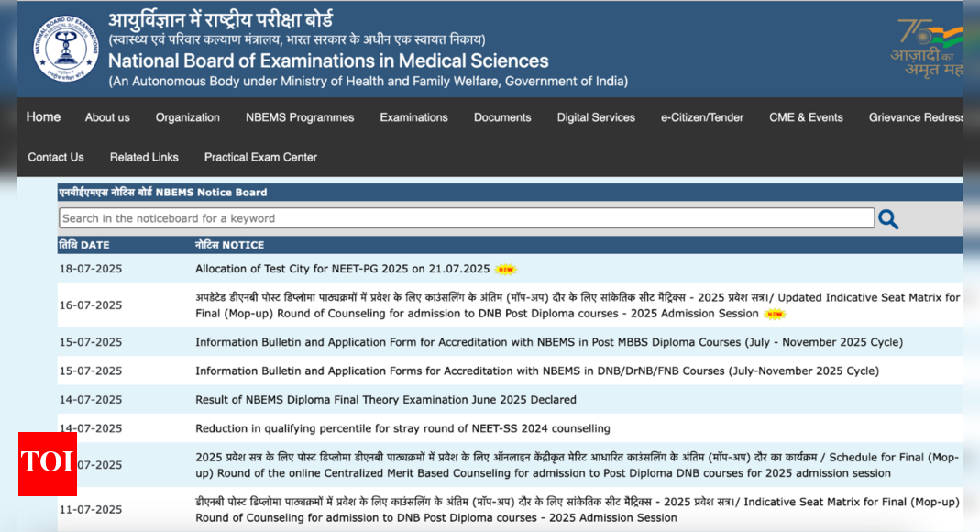This screenshot has width=980, height=532.
Task: Open the Related Links menu
Action: point(144,158)
